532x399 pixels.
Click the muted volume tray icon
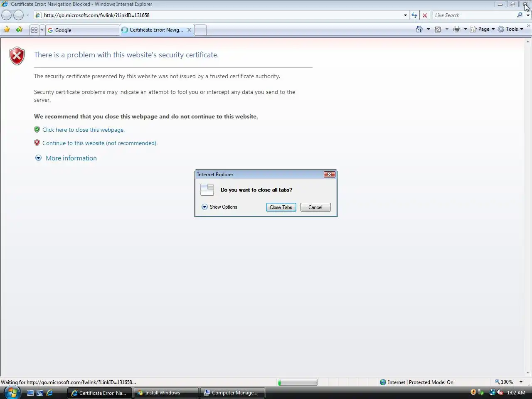[500, 392]
